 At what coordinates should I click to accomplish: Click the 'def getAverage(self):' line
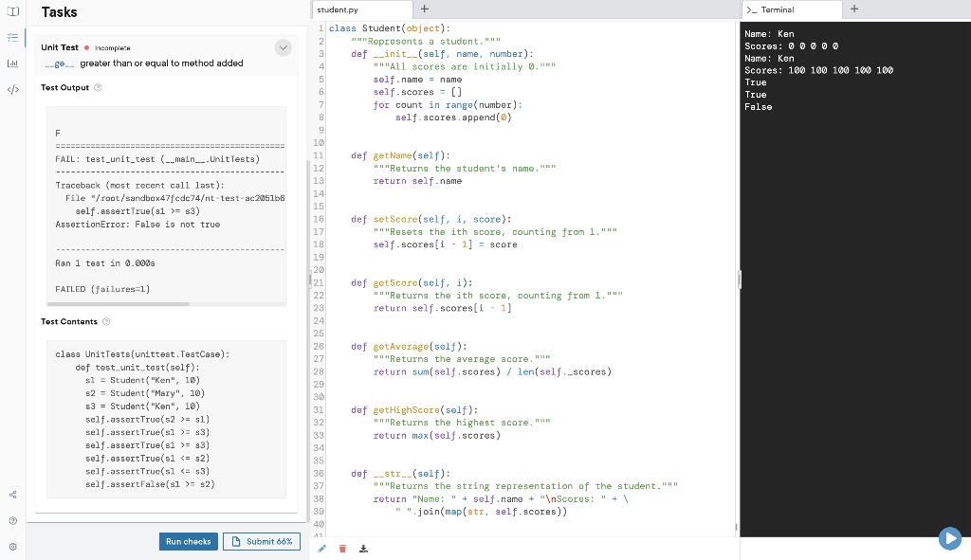click(x=409, y=347)
